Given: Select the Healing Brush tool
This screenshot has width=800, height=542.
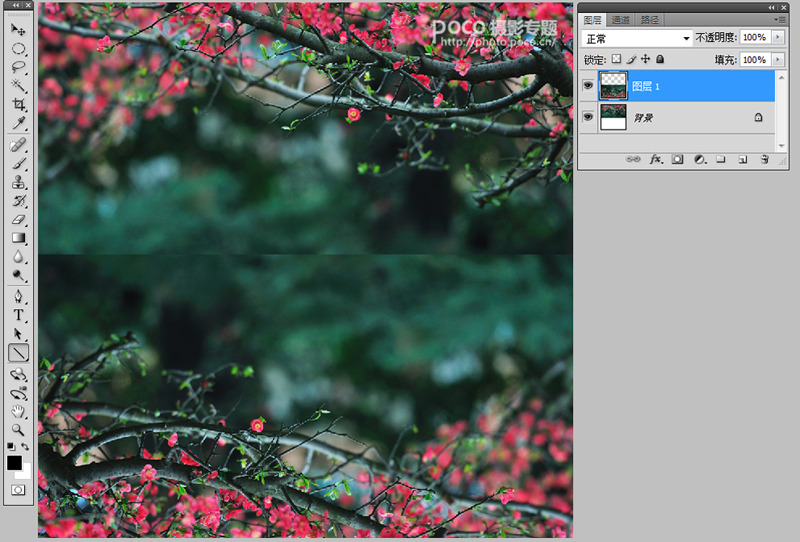Looking at the screenshot, I should [x=18, y=145].
